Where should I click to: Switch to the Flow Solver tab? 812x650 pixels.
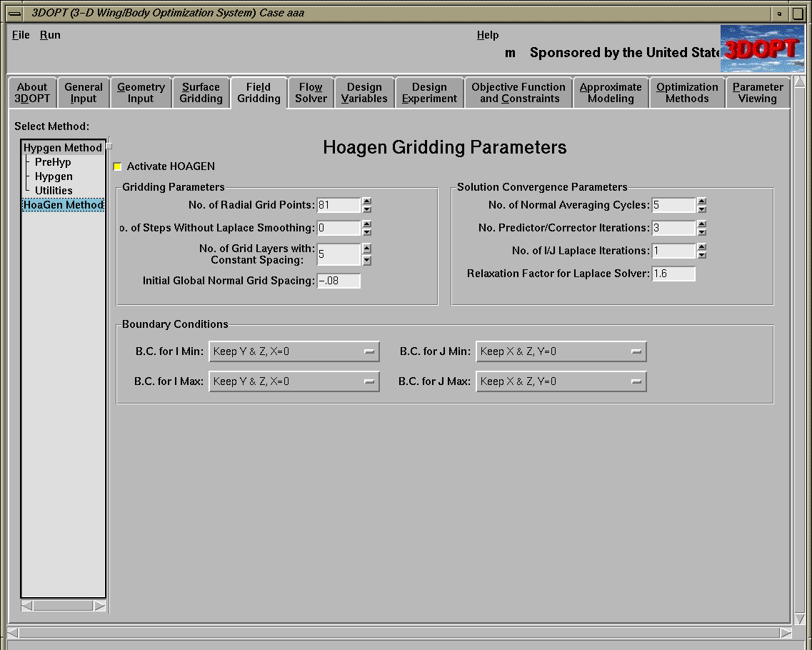point(311,93)
